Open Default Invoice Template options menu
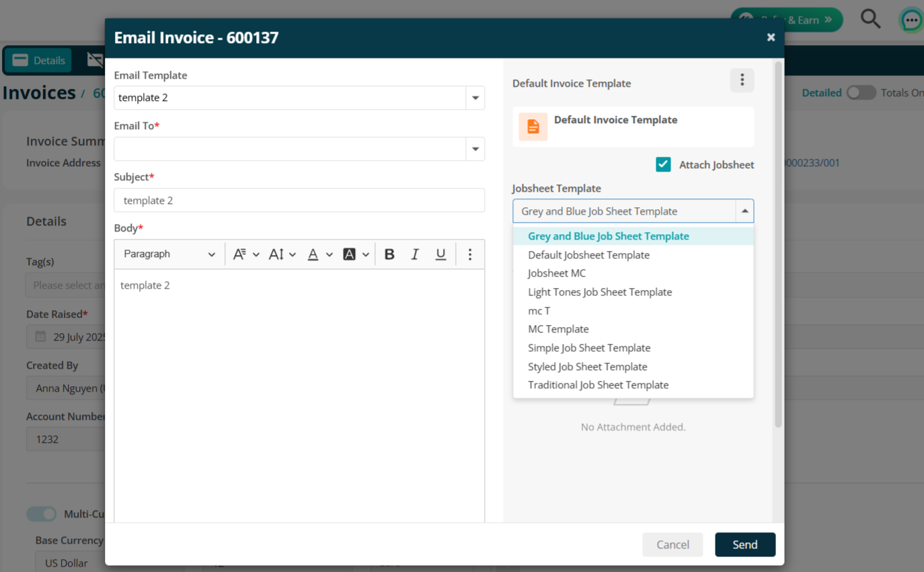 click(x=742, y=80)
